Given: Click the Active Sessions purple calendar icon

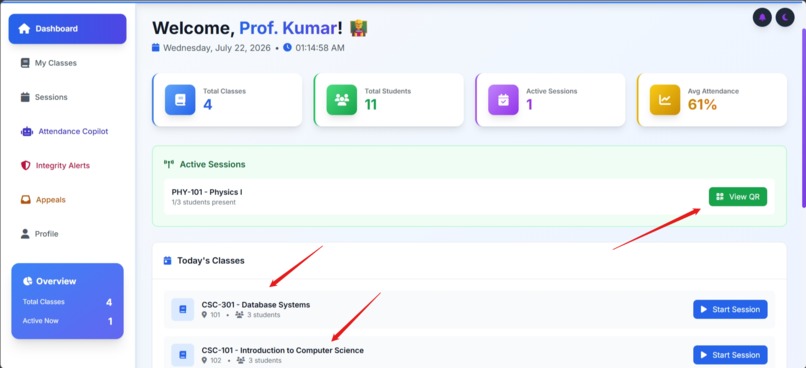Looking at the screenshot, I should [503, 100].
